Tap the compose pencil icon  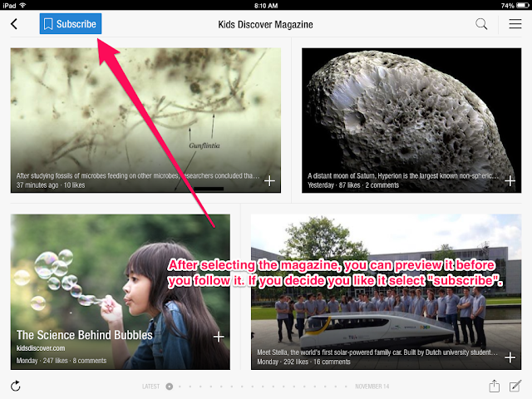click(x=515, y=386)
